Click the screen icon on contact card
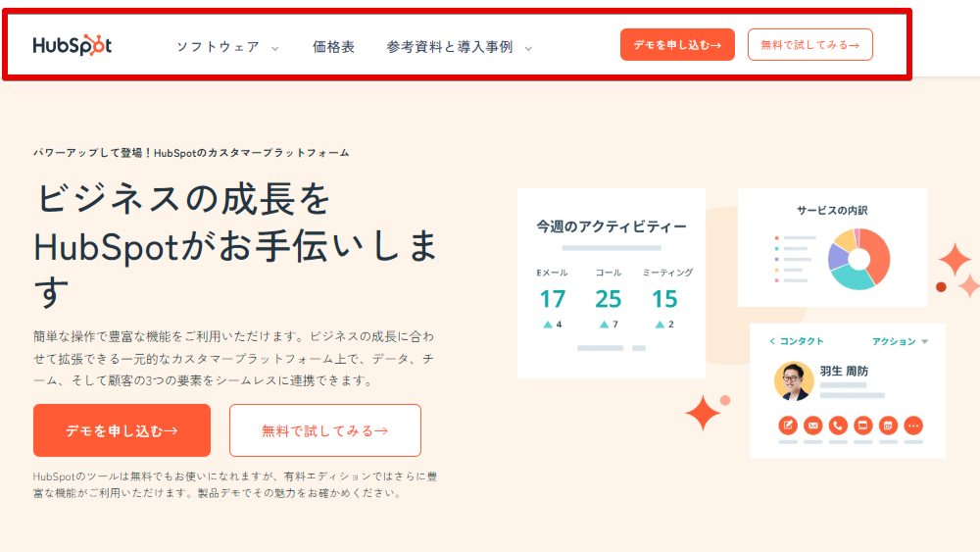980x552 pixels. point(863,426)
